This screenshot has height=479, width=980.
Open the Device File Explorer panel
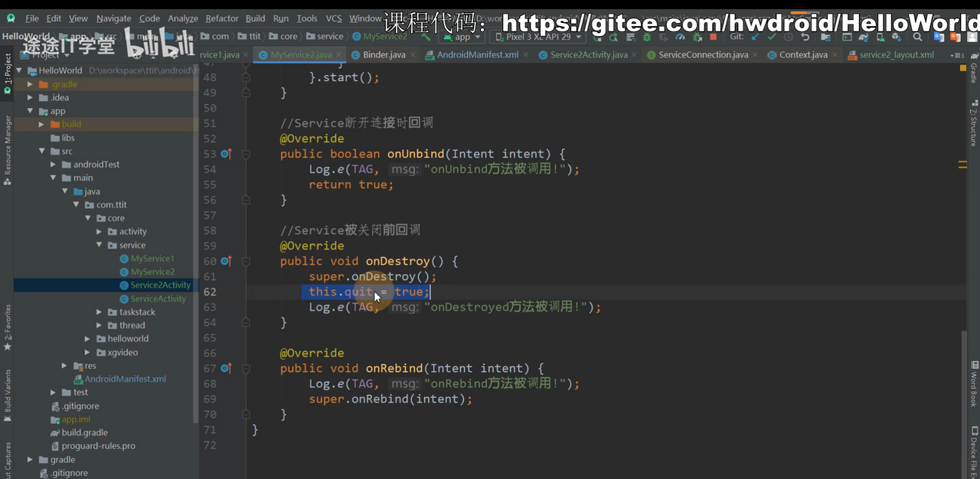point(974,452)
